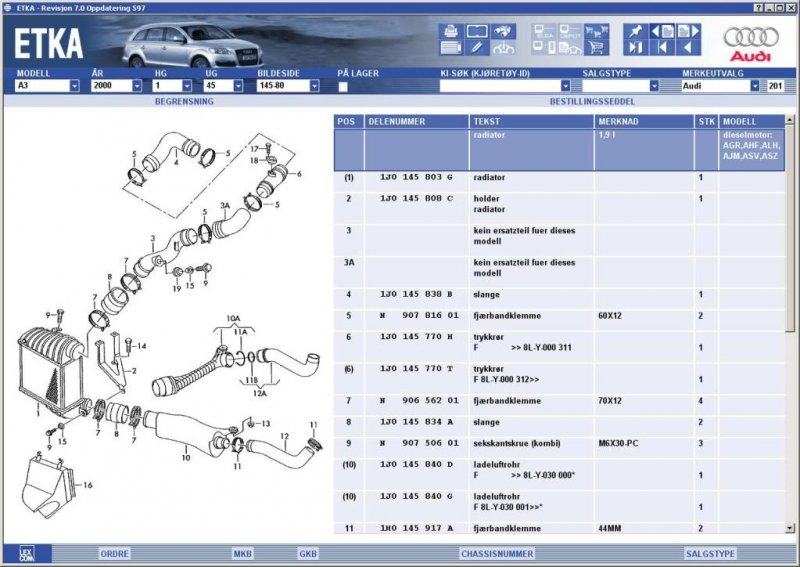This screenshot has width=800, height=567.
Task: Expand the År dropdown showing 2000
Action: coord(136,86)
